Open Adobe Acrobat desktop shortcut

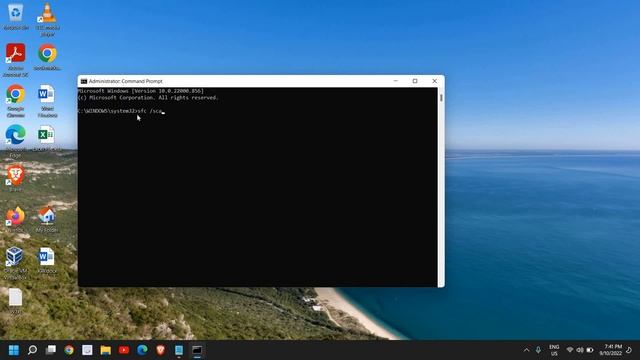16,60
